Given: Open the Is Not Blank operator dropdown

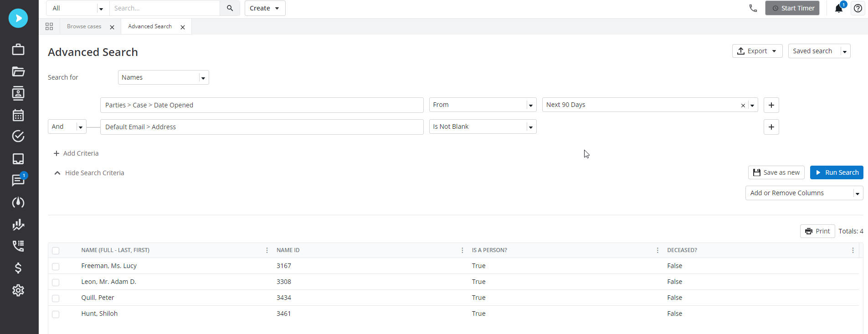Looking at the screenshot, I should [483, 127].
